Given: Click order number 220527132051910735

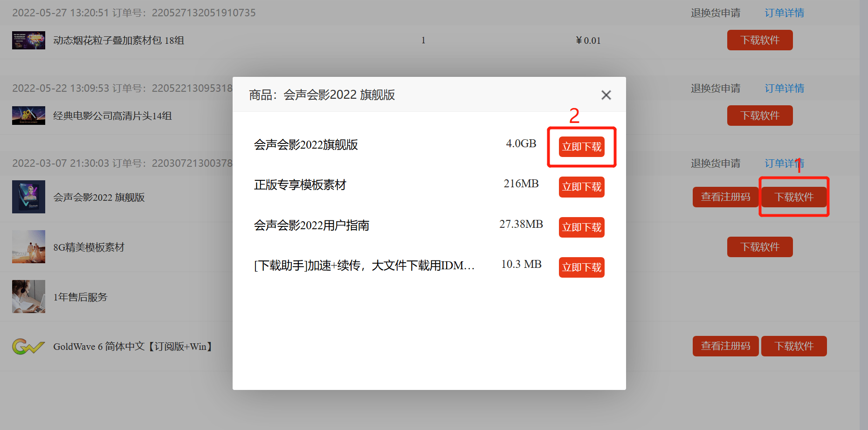Looking at the screenshot, I should (204, 13).
